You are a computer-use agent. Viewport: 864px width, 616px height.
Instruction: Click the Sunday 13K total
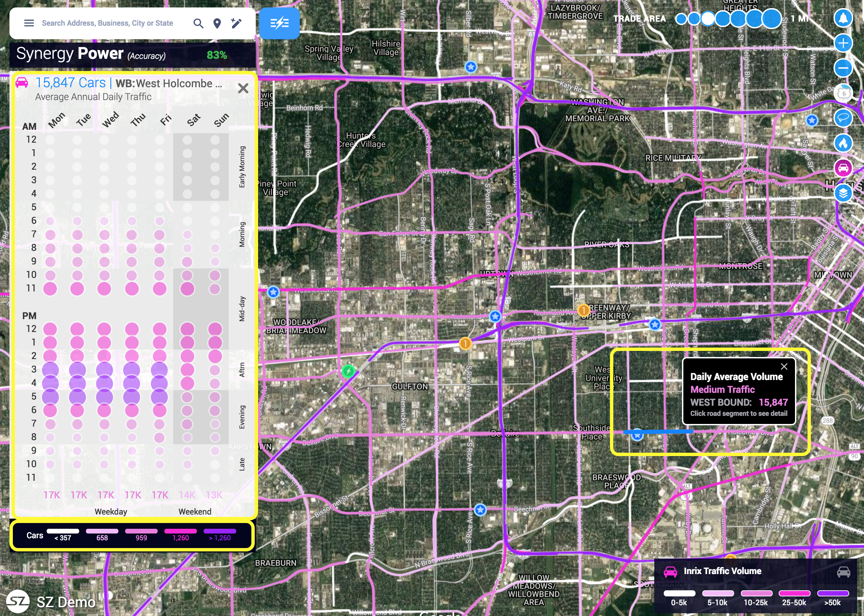click(x=214, y=495)
